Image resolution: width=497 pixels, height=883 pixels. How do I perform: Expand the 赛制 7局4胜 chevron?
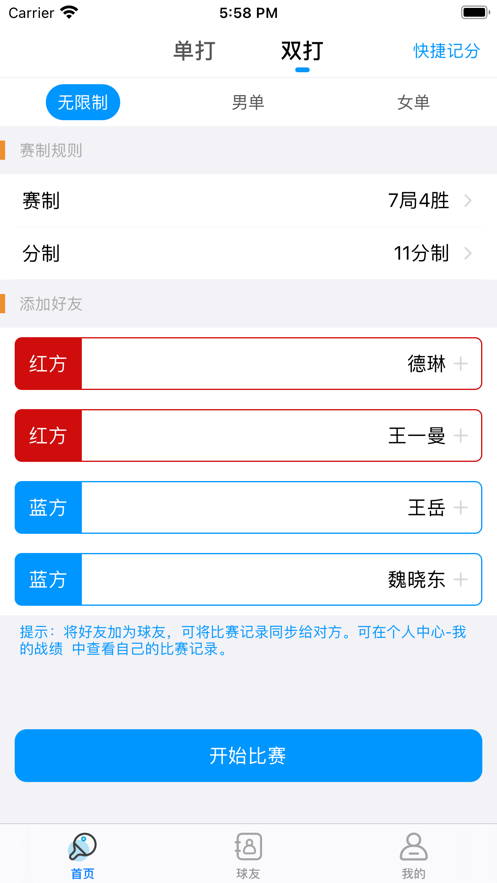[468, 200]
